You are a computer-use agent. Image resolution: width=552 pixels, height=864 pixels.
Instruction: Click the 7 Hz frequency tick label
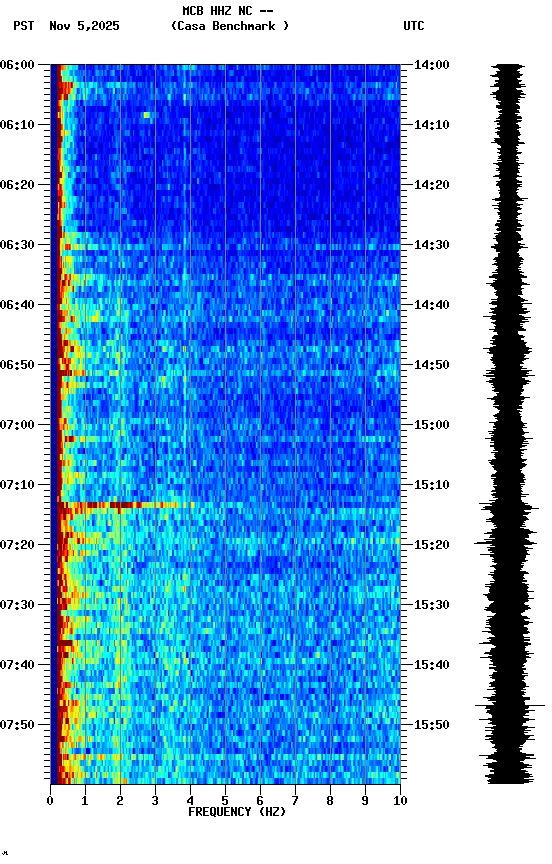click(295, 801)
